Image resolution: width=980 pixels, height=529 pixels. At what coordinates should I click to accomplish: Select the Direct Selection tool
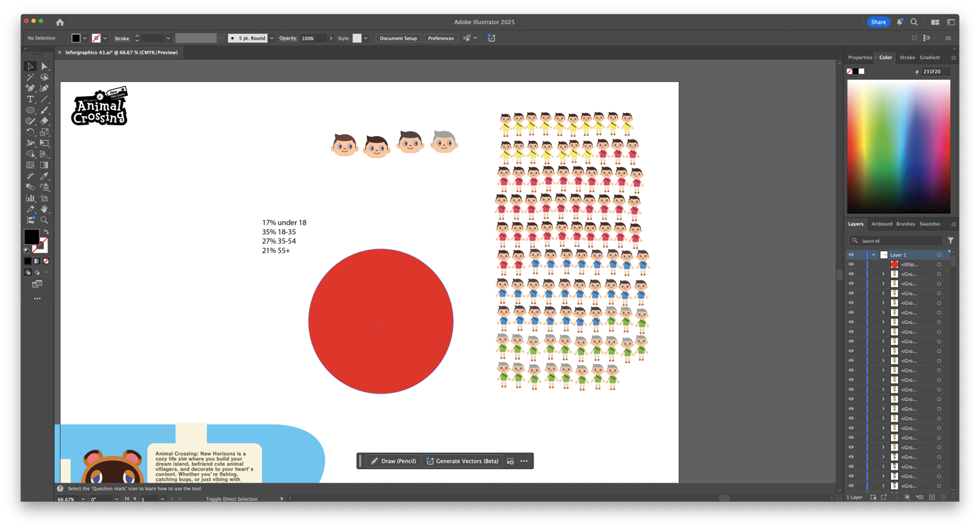44,66
